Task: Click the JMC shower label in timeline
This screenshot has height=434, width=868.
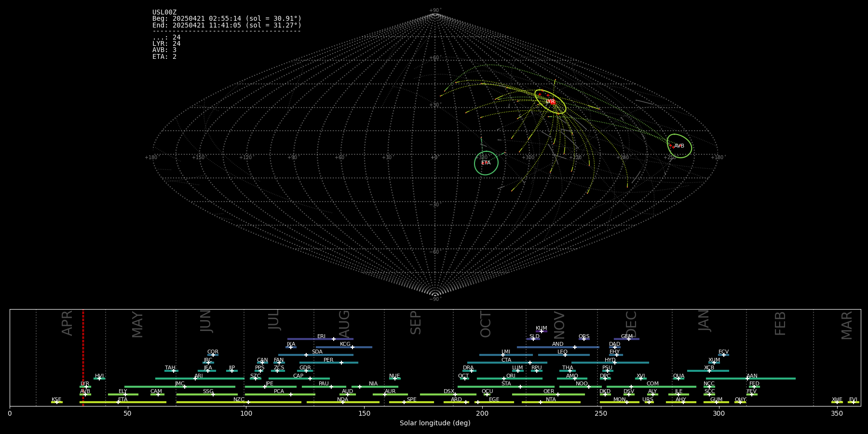Action: [x=180, y=384]
